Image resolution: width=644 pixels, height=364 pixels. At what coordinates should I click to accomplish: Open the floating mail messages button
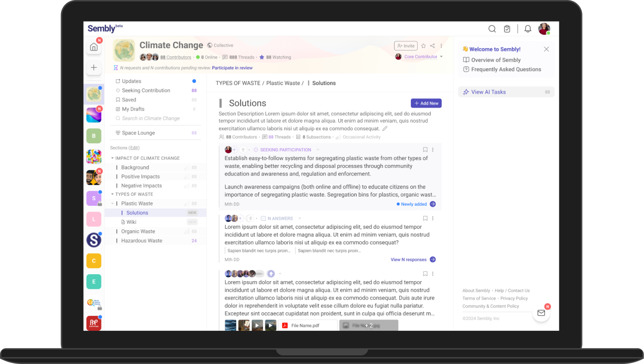click(x=541, y=313)
